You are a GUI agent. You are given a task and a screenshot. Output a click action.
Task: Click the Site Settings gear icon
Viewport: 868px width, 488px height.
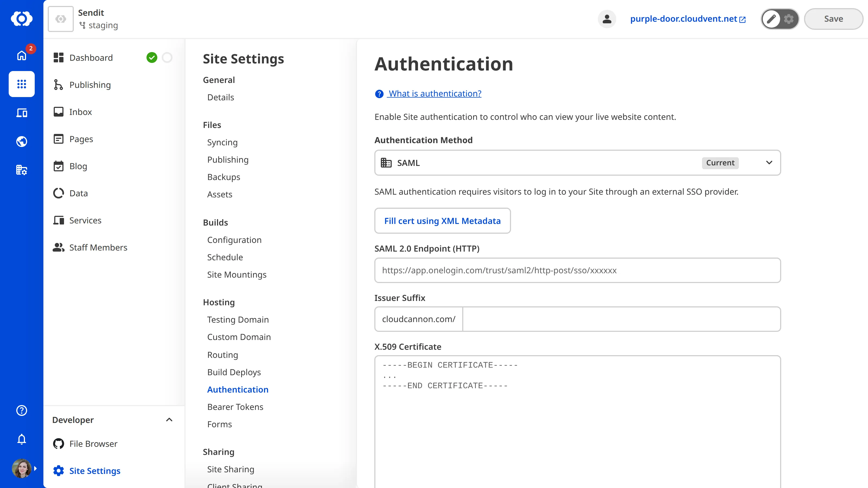59,471
